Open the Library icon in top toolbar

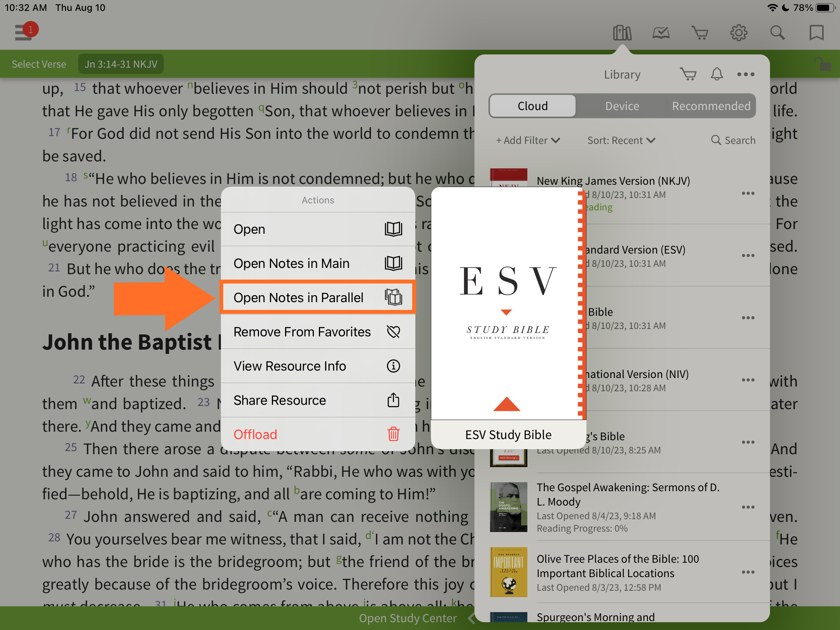[x=622, y=33]
